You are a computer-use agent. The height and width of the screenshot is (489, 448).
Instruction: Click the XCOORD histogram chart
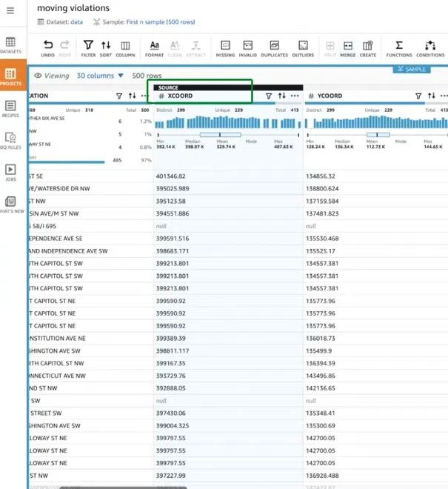point(228,122)
